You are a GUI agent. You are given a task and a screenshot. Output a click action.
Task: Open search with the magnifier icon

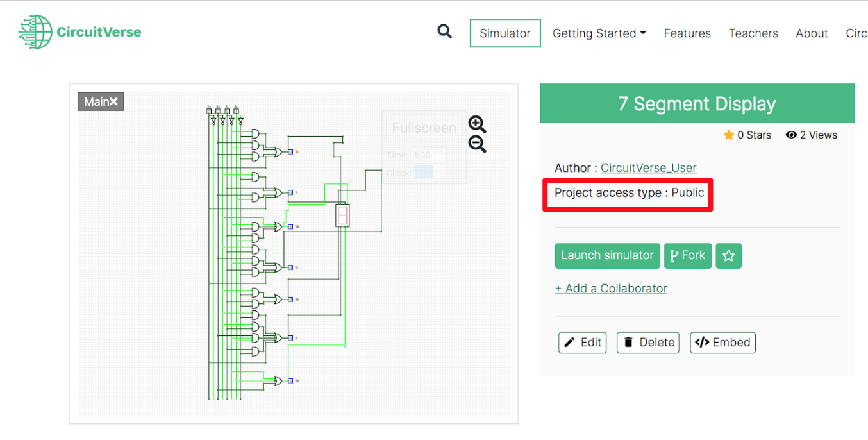coord(444,31)
